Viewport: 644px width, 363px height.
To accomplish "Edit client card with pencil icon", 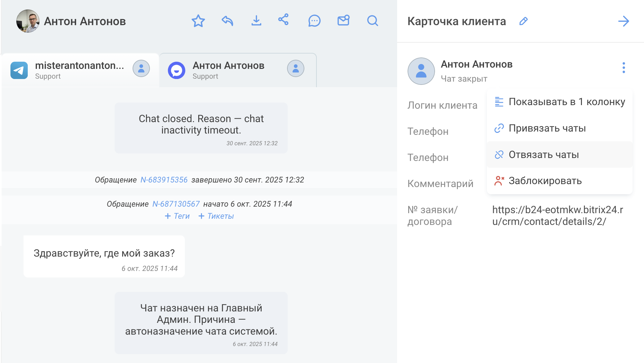I will point(523,21).
